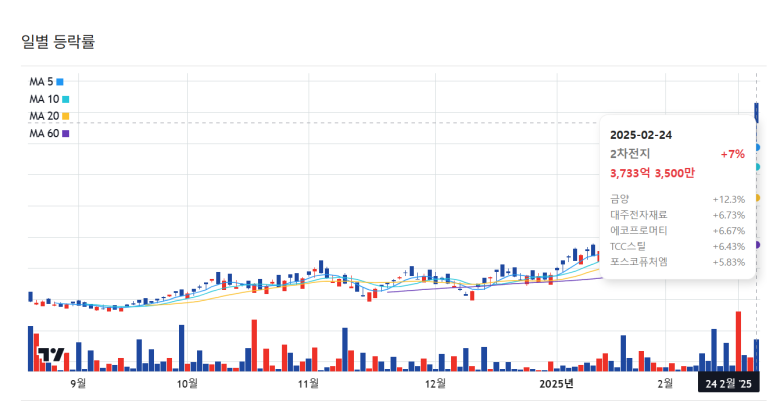Click the 11월 time axis label

(x=309, y=384)
